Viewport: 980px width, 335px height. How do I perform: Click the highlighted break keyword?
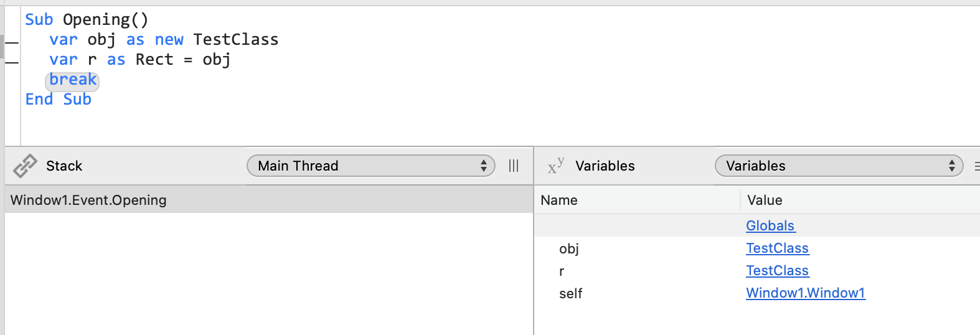click(72, 80)
